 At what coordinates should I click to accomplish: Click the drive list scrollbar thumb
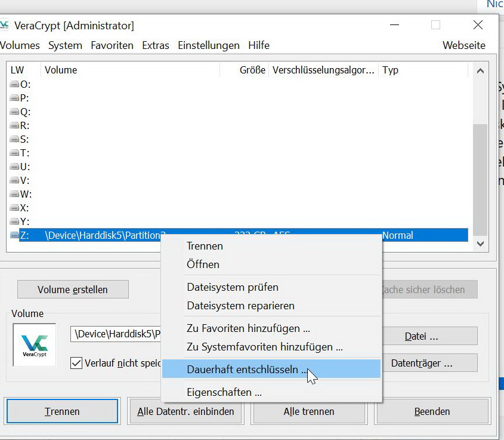[480, 180]
